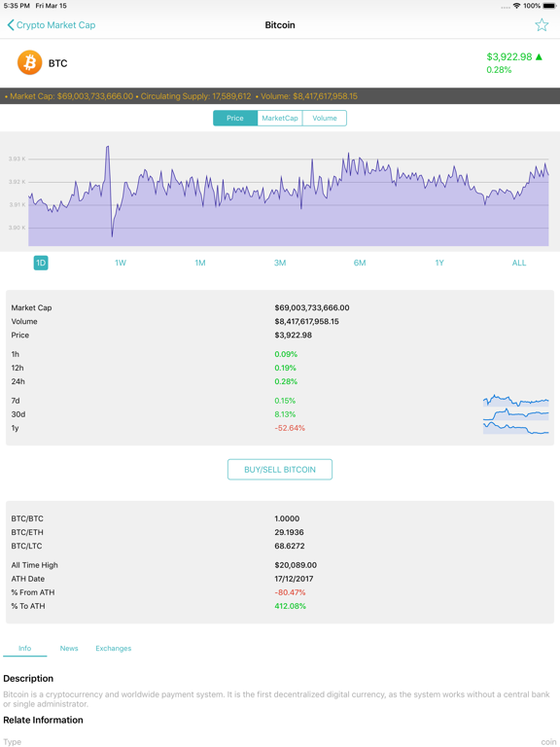The width and height of the screenshot is (560, 747).
Task: Tap the BUY/SELL BITCOIN button
Action: point(280,469)
